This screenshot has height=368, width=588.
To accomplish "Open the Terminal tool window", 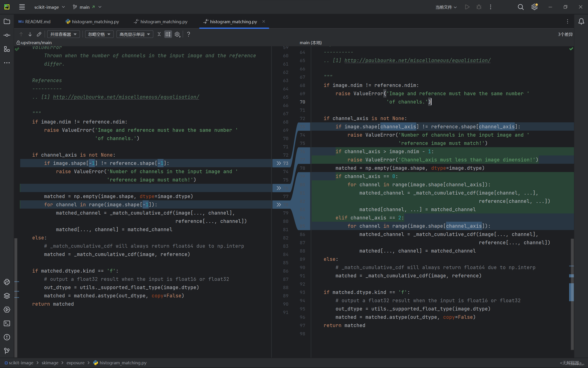I will coord(7,323).
